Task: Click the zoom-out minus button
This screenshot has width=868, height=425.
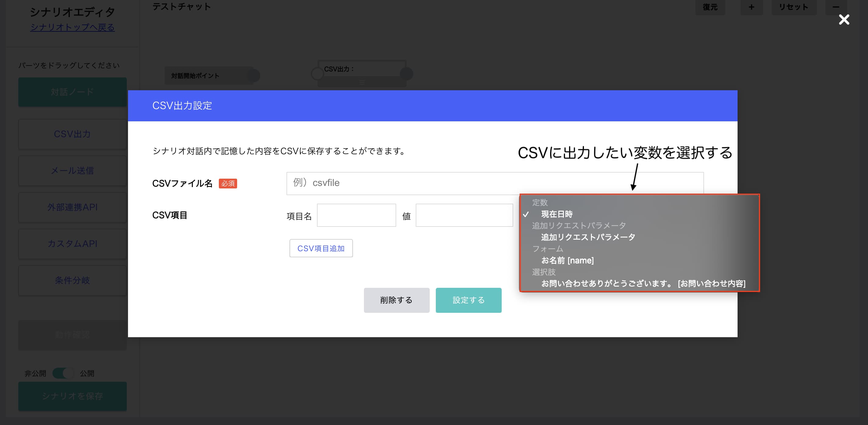Action: tap(836, 7)
